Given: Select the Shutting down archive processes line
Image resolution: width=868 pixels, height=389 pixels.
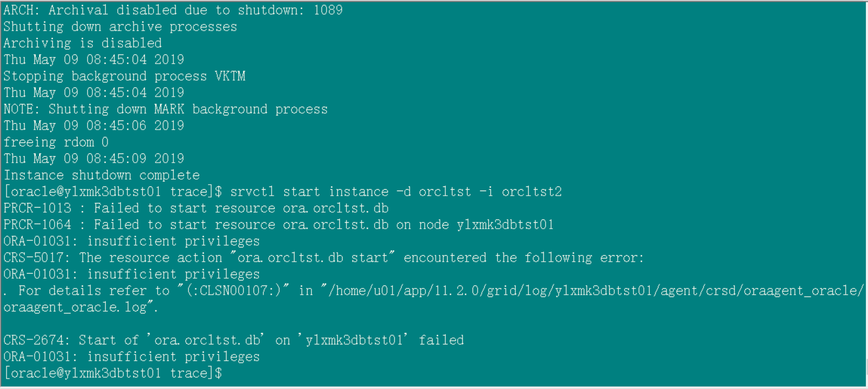Looking at the screenshot, I should [120, 27].
